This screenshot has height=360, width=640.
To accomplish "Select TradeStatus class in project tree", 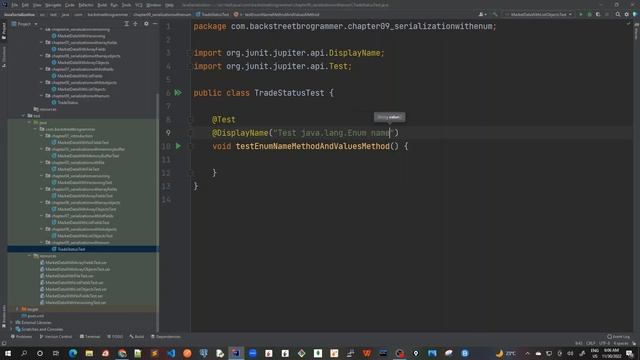I will 67,102.
